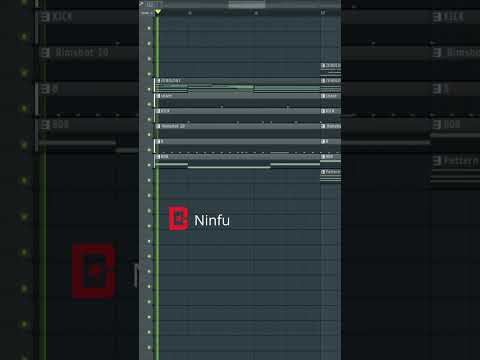
Task: Mute the track containing the 808 pattern
Action: 149,165
